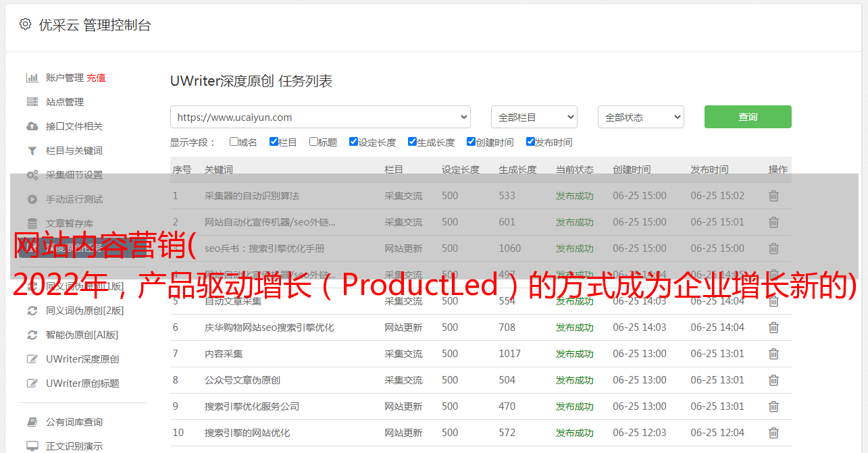
Task: Click the bar chart icon for 账户管理
Action: 32,78
